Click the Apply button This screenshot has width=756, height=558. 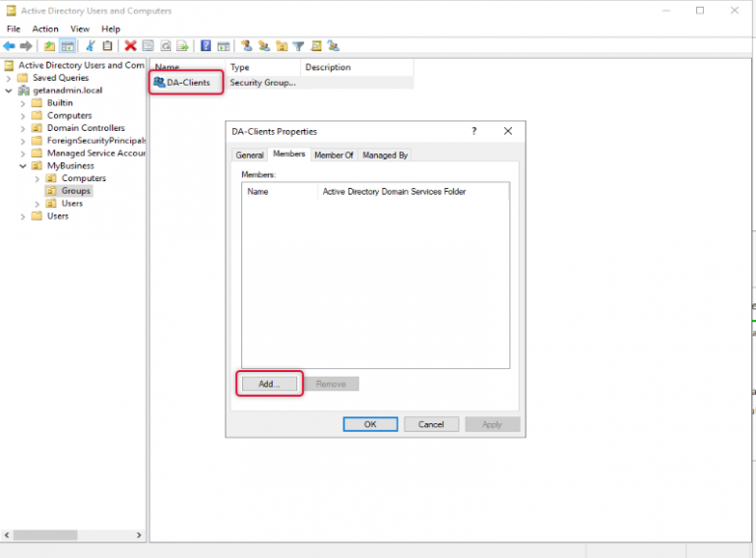(492, 424)
